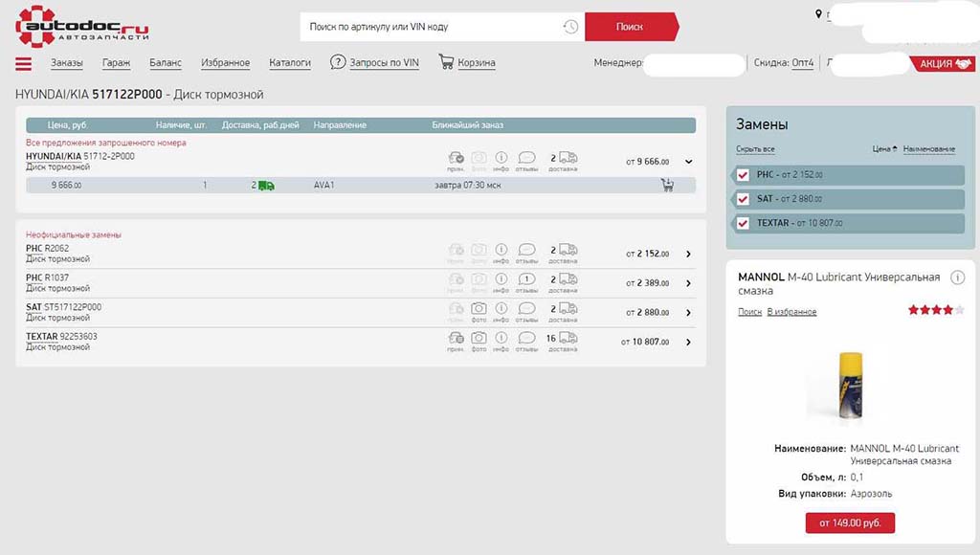Open the hamburger menu icon
This screenshot has height=555, width=980.
click(x=24, y=64)
